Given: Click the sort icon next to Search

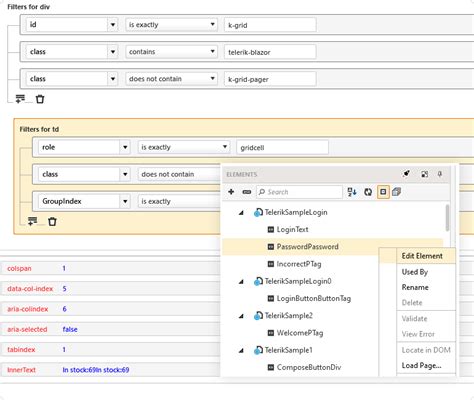Looking at the screenshot, I should (x=352, y=192).
